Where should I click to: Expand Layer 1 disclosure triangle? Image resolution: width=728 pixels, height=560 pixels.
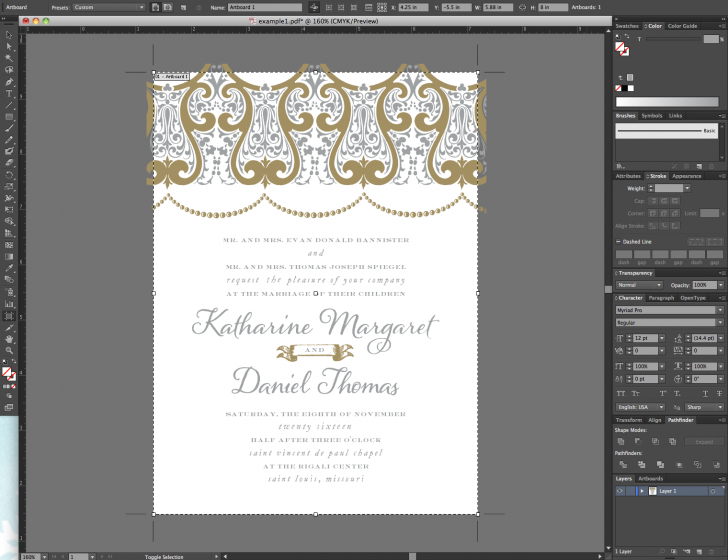coord(642,491)
